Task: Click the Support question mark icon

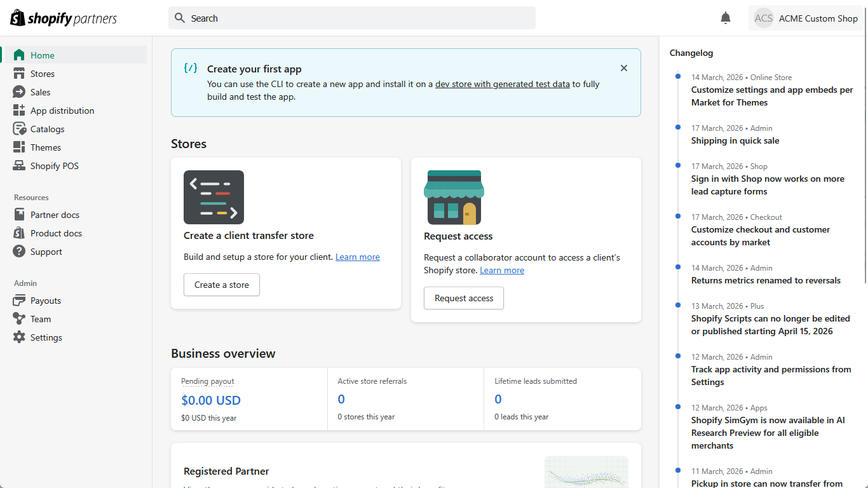Action: [x=19, y=252]
